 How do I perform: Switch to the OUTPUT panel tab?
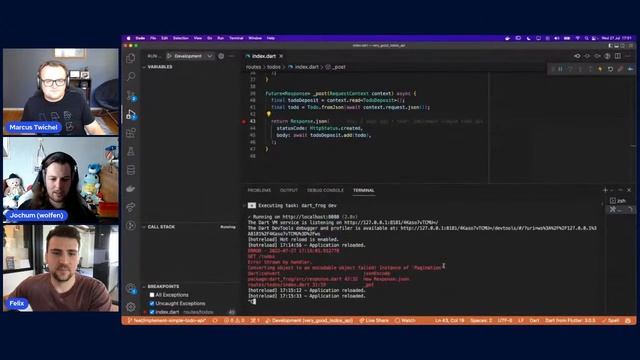[289, 190]
